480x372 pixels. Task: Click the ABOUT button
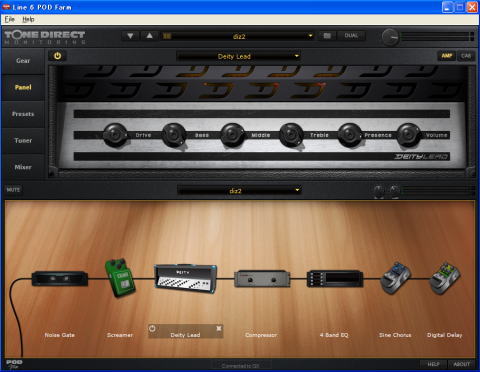(462, 364)
